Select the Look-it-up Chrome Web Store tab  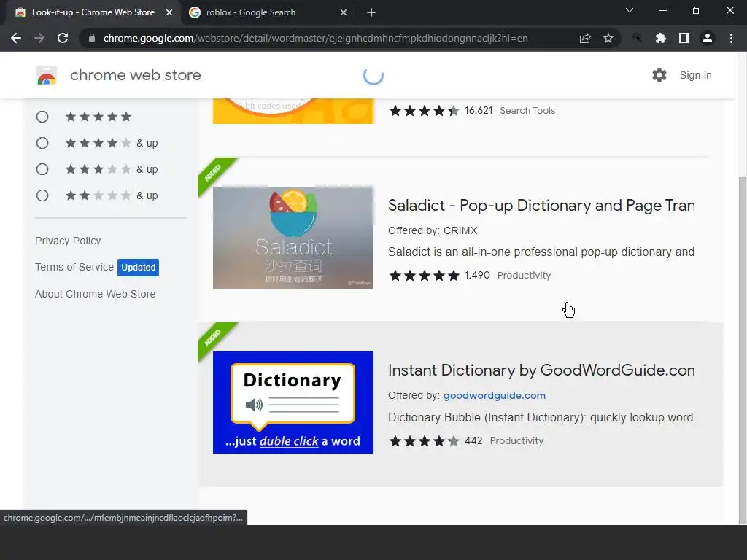click(x=93, y=12)
